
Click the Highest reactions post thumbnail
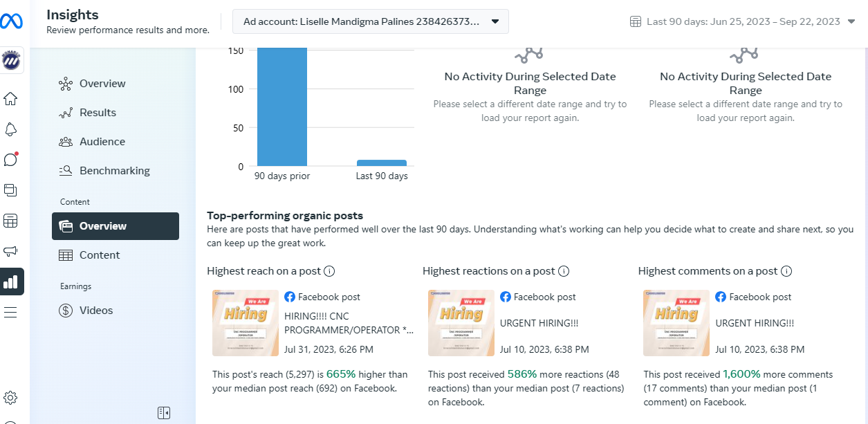click(x=461, y=323)
